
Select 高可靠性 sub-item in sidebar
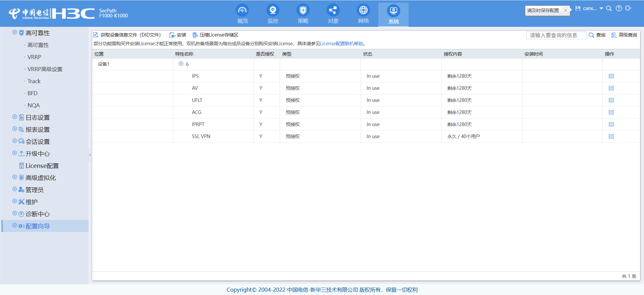pyautogui.click(x=38, y=45)
